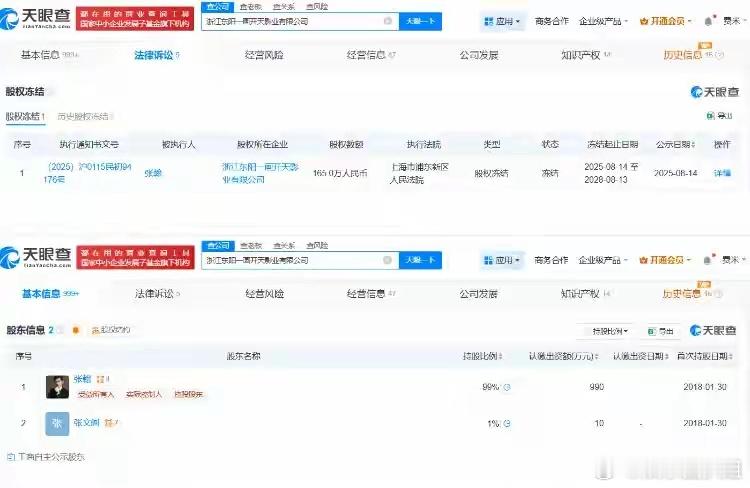Export the 股东信息 table via 导出

(661, 331)
